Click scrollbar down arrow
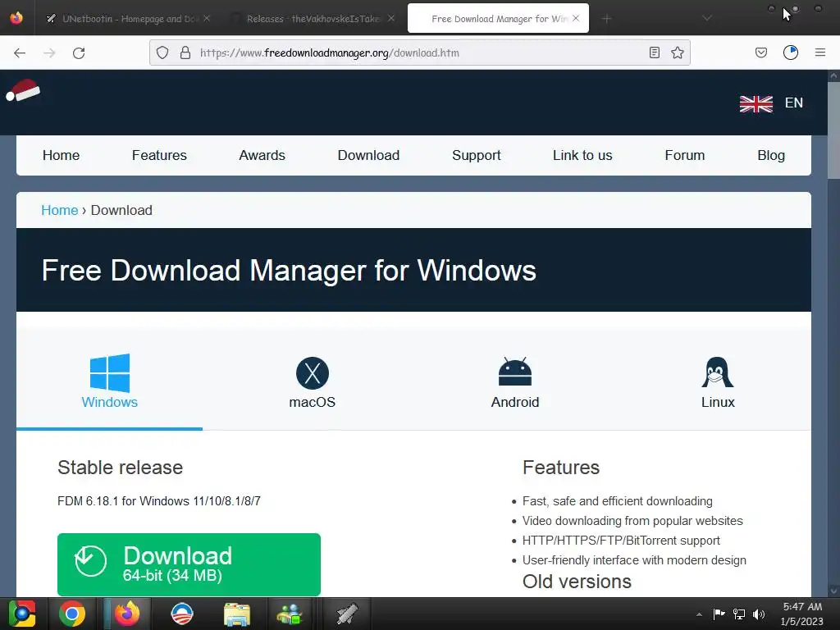The height and width of the screenshot is (630, 840). click(833, 591)
